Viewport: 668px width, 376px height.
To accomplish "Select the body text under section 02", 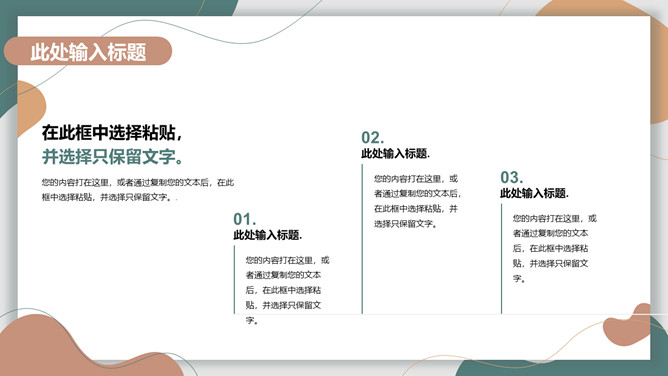I will click(418, 201).
